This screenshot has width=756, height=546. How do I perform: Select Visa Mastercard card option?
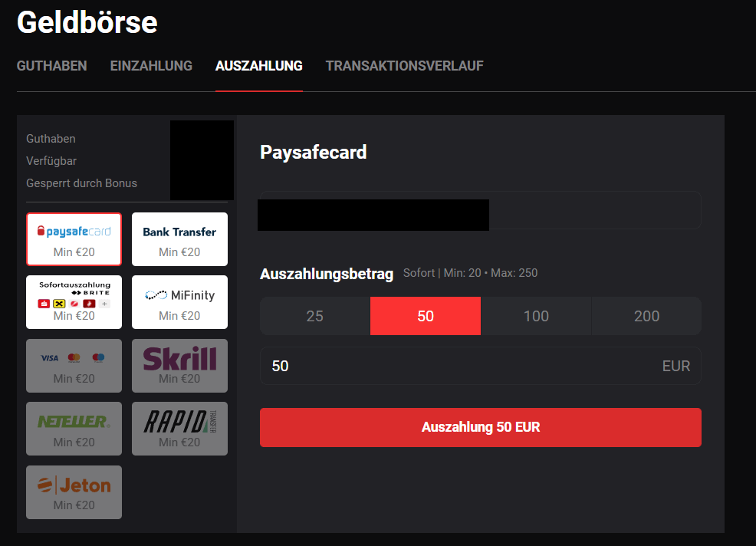coord(74,366)
